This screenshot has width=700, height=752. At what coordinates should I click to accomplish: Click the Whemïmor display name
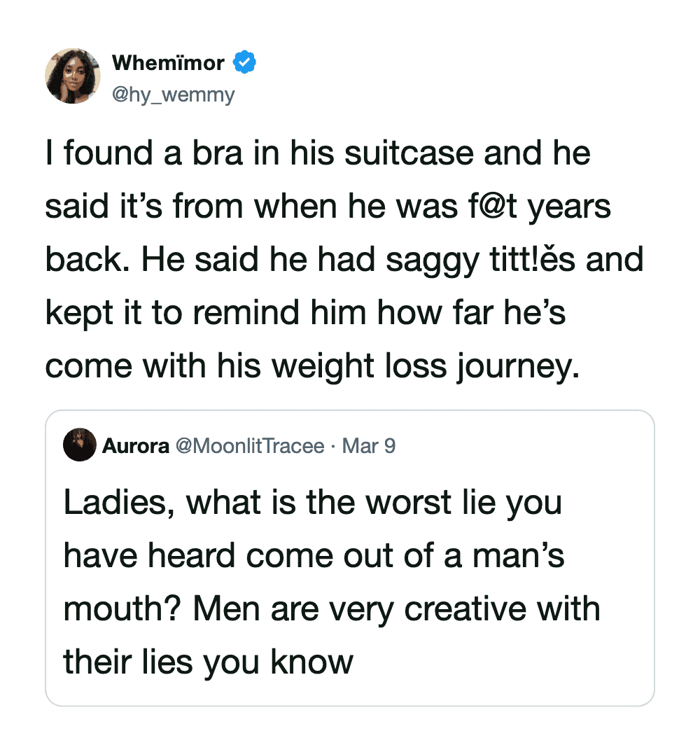tap(168, 63)
